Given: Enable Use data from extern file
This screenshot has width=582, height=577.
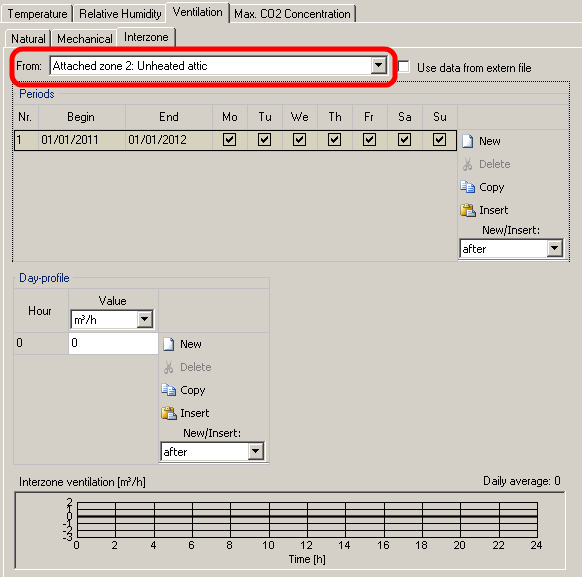Looking at the screenshot, I should 404,67.
